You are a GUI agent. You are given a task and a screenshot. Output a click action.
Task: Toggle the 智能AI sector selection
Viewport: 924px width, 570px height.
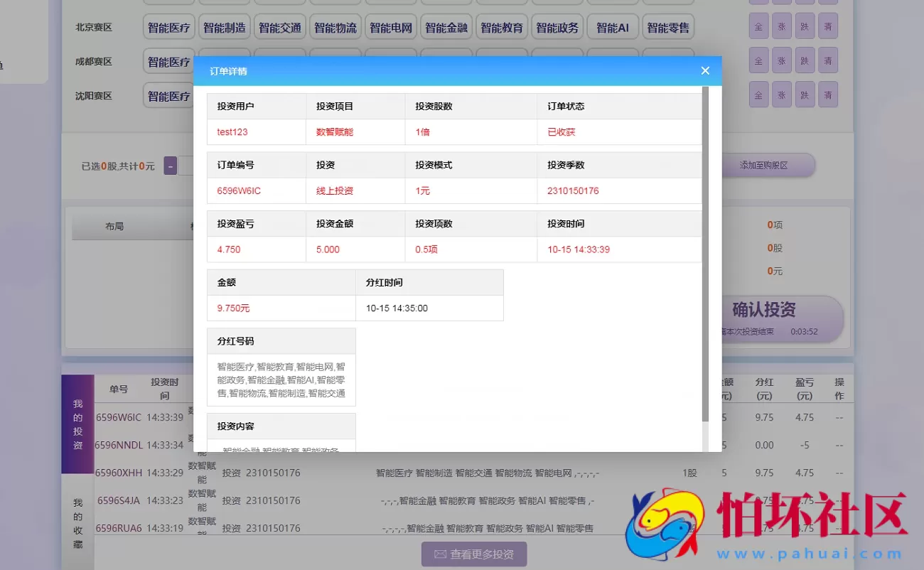coord(613,26)
